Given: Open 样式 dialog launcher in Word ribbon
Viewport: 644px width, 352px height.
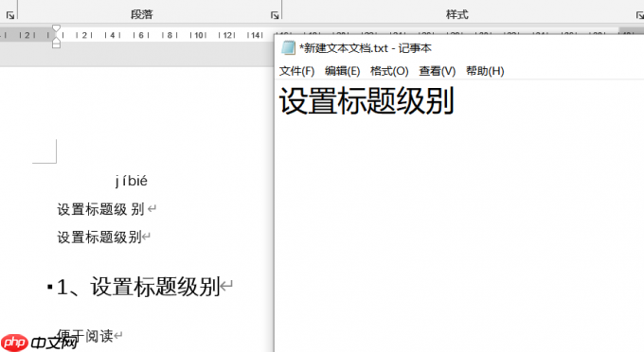Looking at the screenshot, I should click(640, 15).
